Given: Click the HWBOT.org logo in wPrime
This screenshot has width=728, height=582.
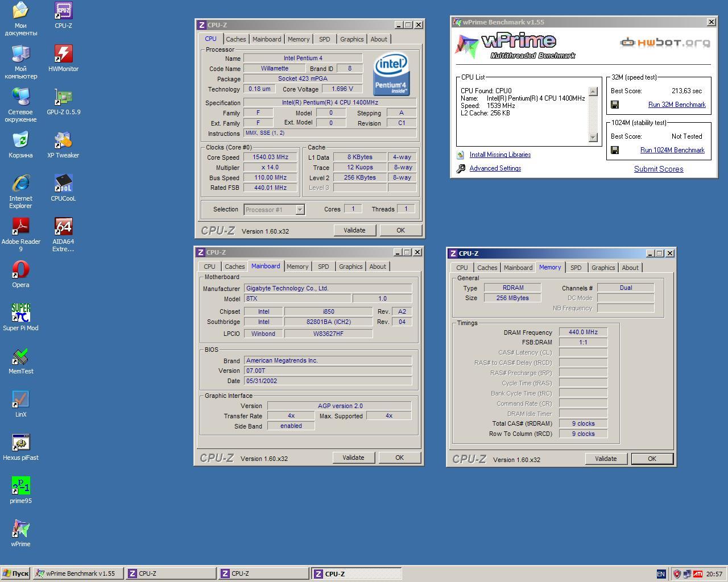Looking at the screenshot, I should [x=664, y=43].
